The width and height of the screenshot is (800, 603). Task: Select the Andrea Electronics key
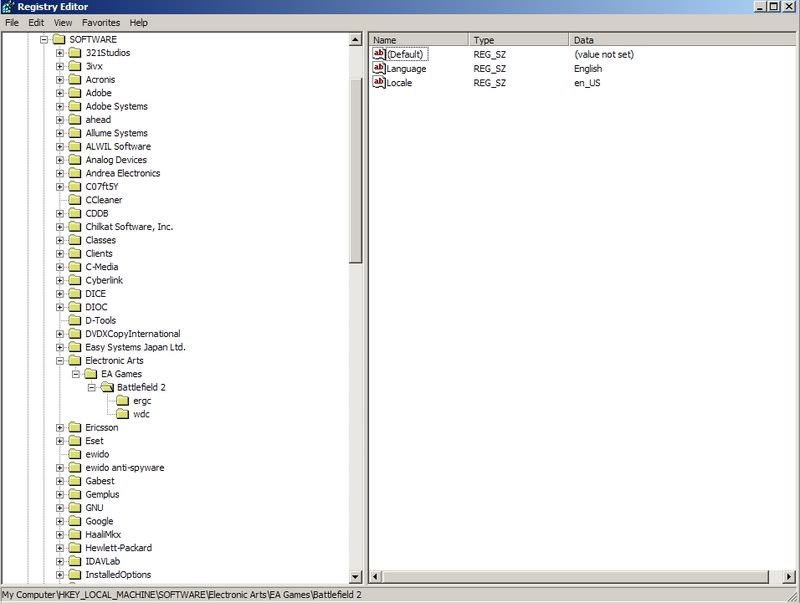tap(122, 173)
